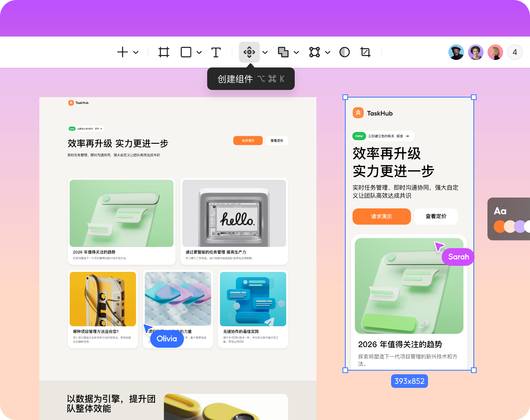Select the Text tool
This screenshot has width=530, height=420.
(216, 52)
